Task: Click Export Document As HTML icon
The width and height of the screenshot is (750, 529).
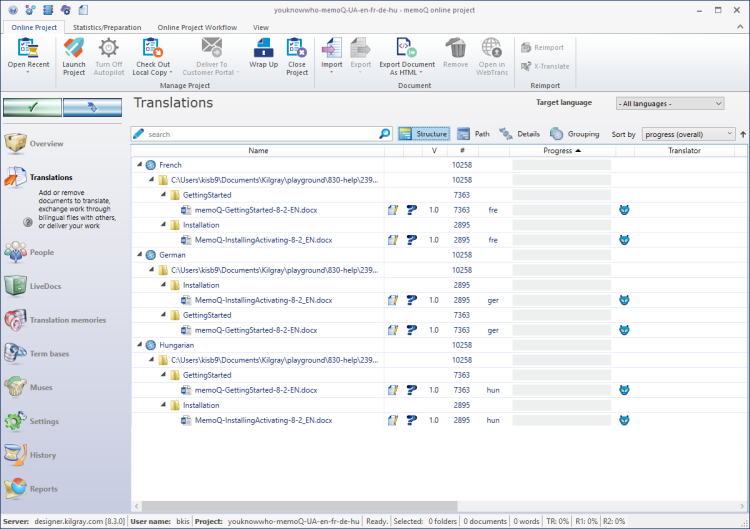Action: [406, 55]
